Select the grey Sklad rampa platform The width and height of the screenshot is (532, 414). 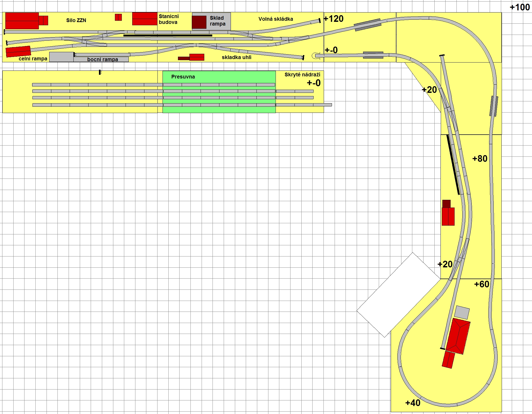(211, 21)
